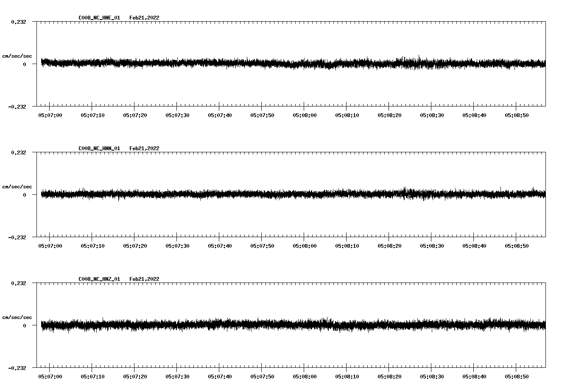Viewport: 576px width, 392px height.
Task: Click 05:07:00 time label under HNZ plot
Action: point(50,377)
